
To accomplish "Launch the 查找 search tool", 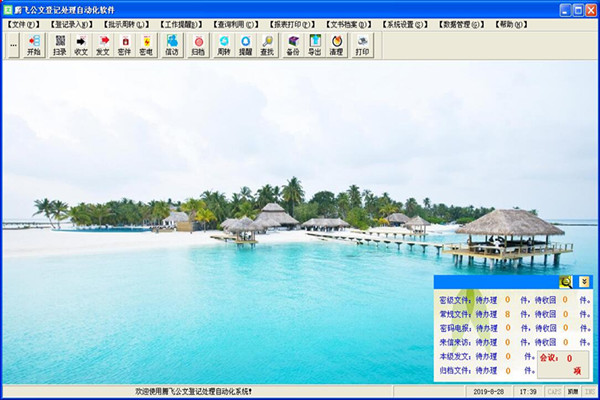I will tap(267, 45).
